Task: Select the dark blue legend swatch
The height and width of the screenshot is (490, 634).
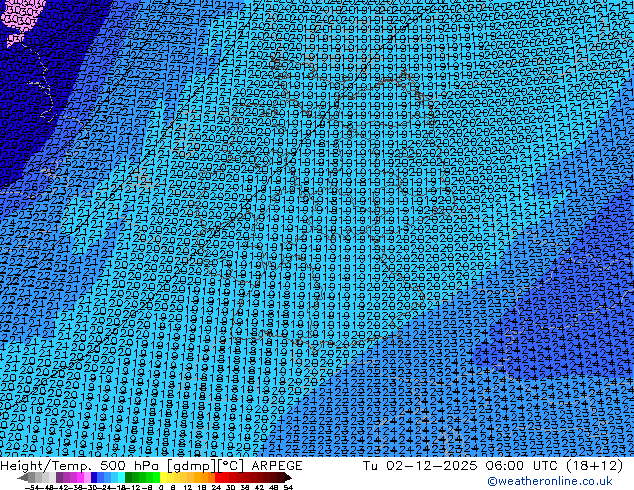Action: click(x=94, y=478)
